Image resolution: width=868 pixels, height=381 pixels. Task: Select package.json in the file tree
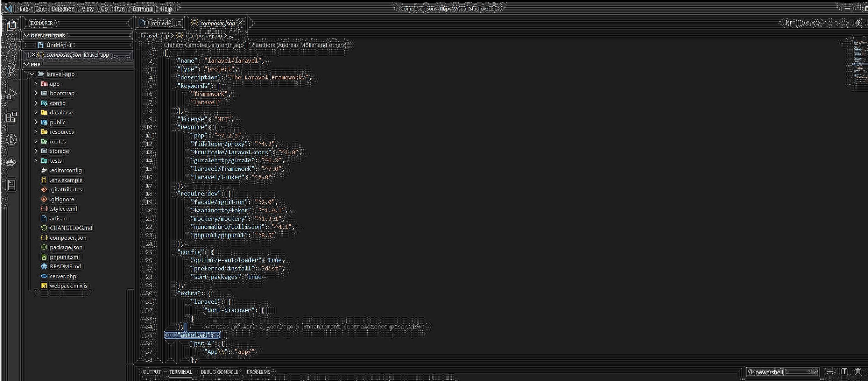pos(66,247)
